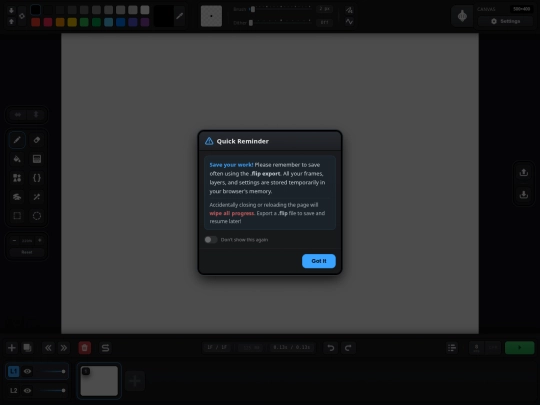Image resolution: width=540 pixels, height=405 pixels.
Task: Delete the current frame with the red trash button
Action: click(85, 348)
